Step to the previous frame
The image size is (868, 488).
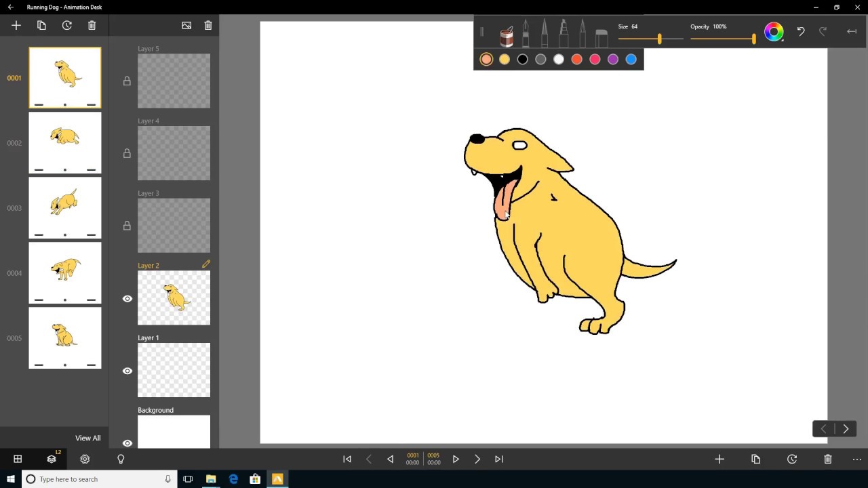coord(369,459)
